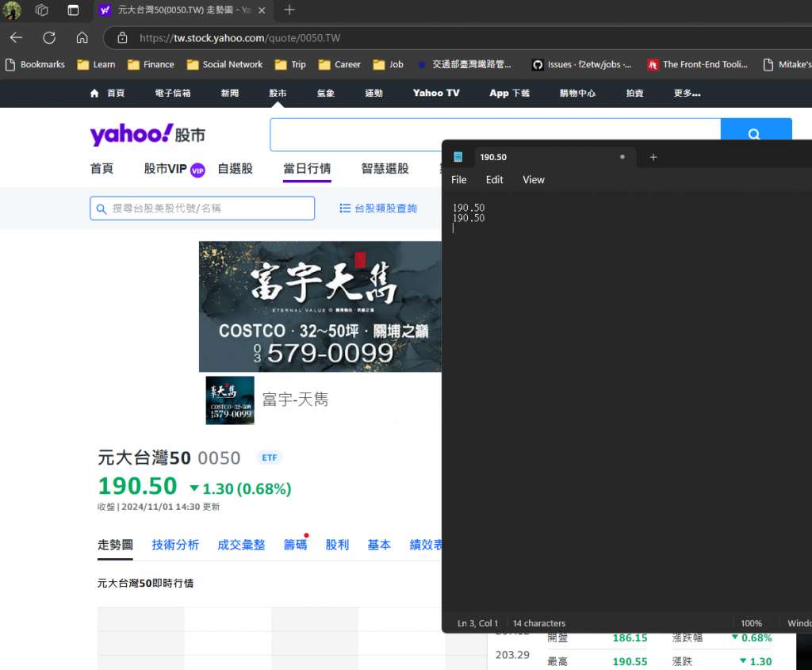Click the ETF badge beside 0050
812x670 pixels.
(270, 458)
